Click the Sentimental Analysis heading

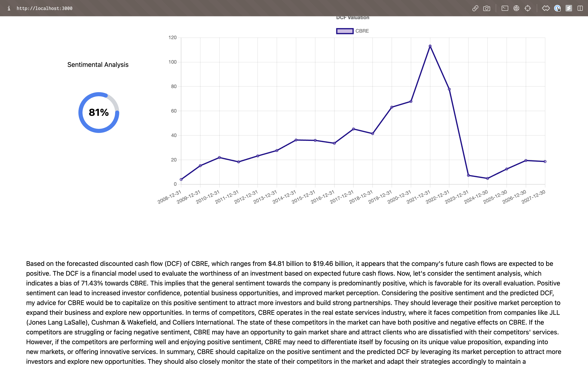[98, 65]
